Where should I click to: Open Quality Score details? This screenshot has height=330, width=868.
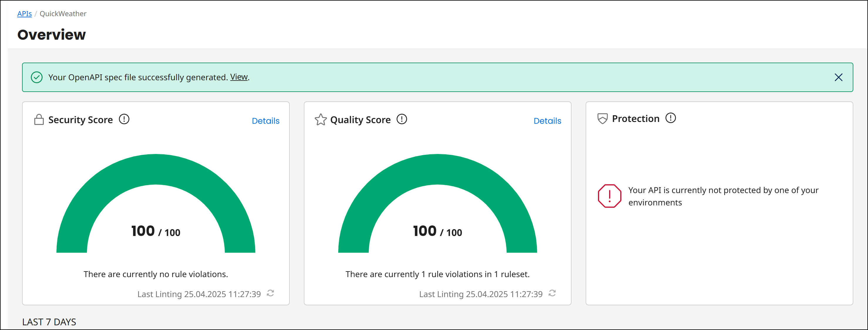pyautogui.click(x=547, y=120)
